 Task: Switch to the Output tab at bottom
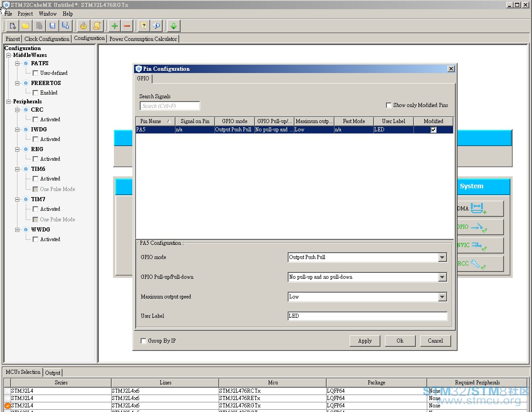click(52, 372)
